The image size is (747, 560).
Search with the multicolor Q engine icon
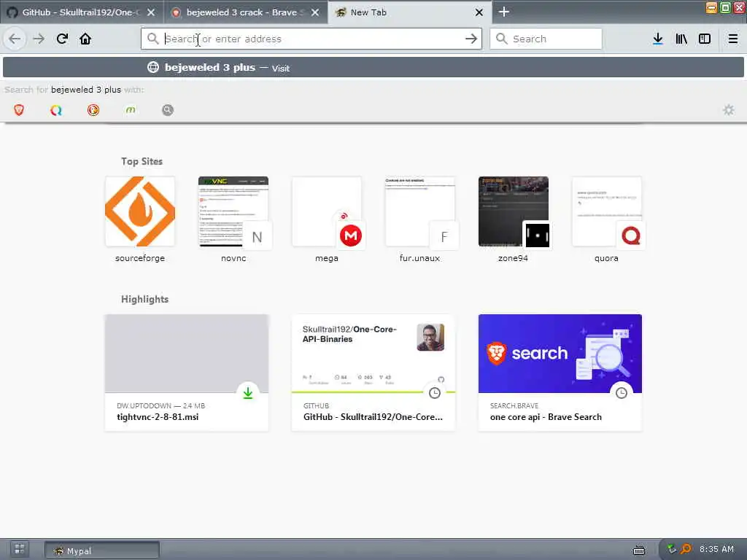(56, 110)
